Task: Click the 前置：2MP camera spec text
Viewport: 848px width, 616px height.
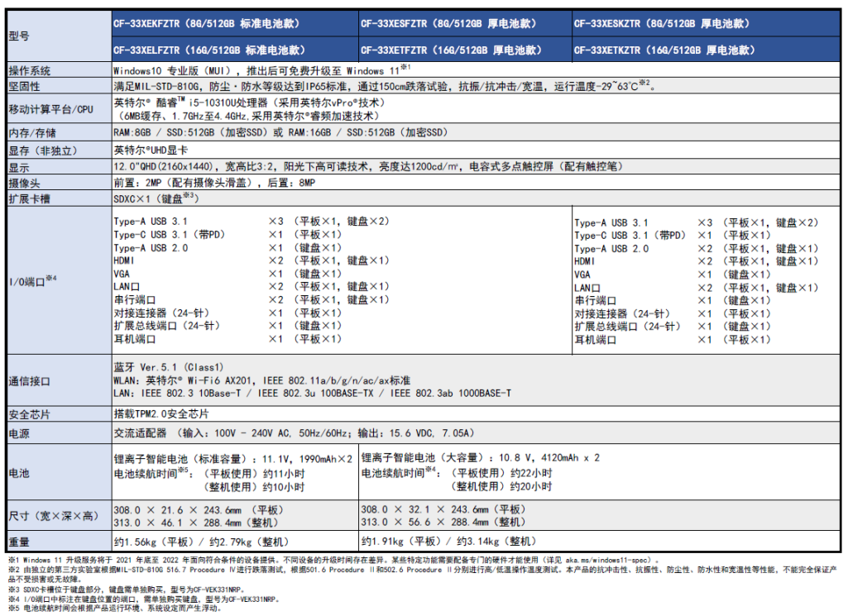Action: click(x=214, y=183)
